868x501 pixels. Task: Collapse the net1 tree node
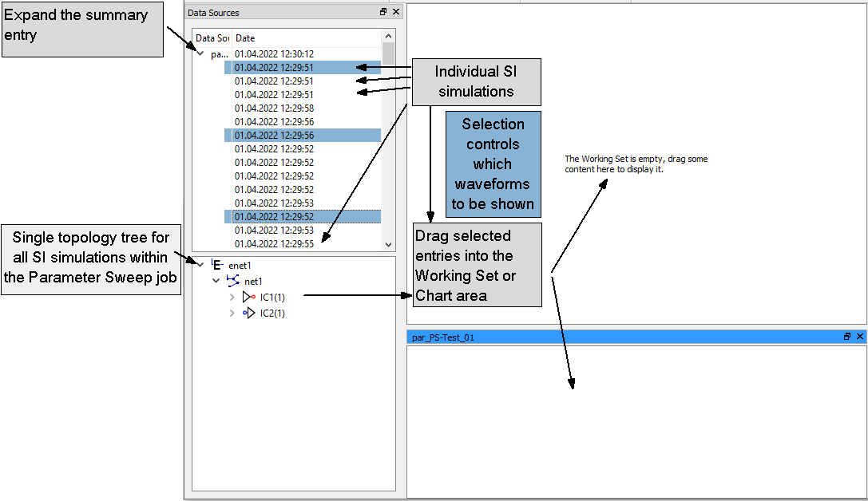click(216, 281)
